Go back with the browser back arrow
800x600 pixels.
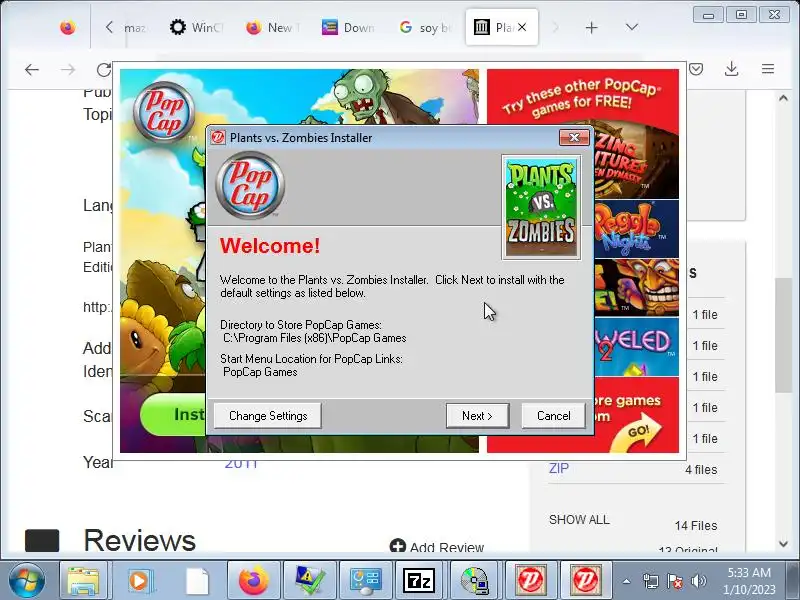(32, 69)
